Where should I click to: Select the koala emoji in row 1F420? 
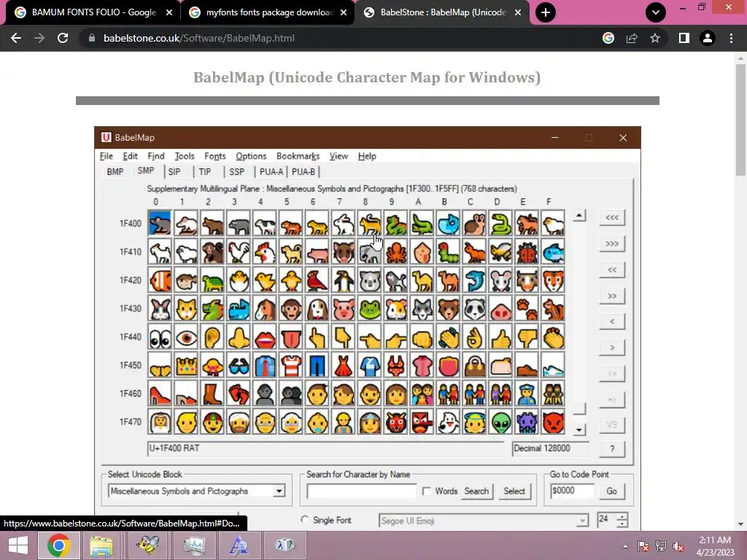coord(369,280)
